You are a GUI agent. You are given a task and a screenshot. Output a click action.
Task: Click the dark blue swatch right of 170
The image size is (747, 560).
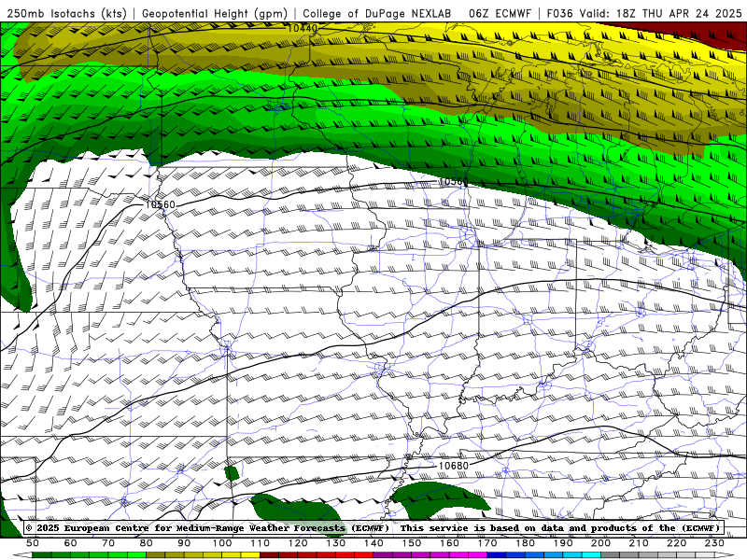point(497,555)
